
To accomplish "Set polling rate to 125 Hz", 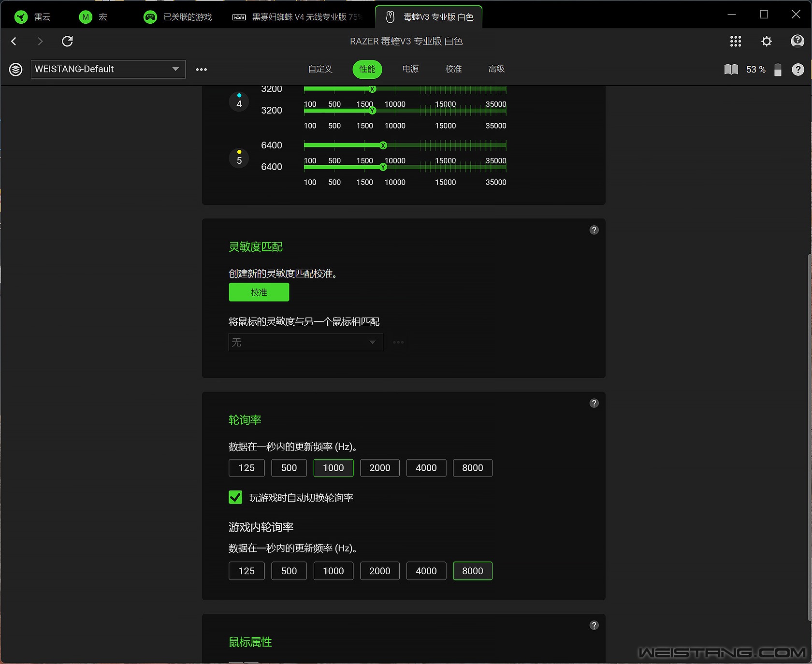I will pyautogui.click(x=246, y=468).
